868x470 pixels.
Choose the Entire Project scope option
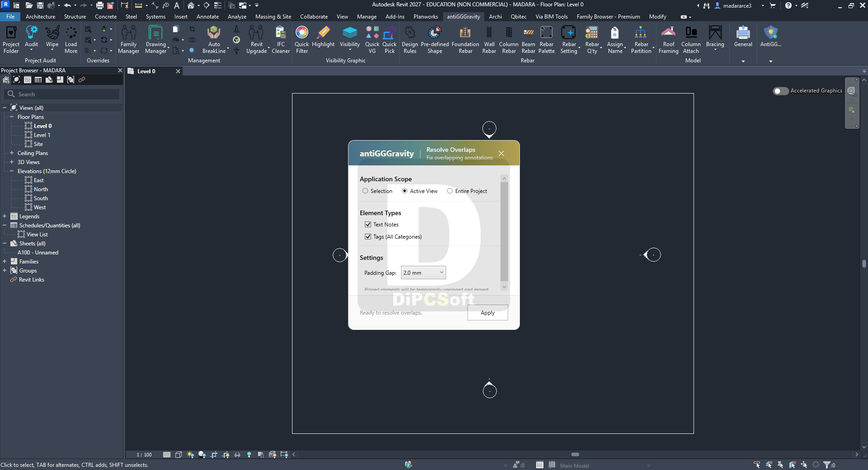click(450, 191)
